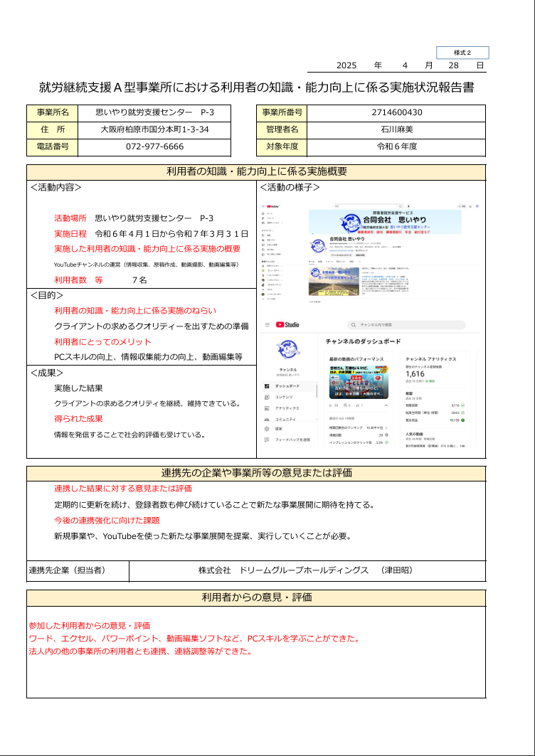535x756 pixels.
Task: Click address 大阪府柏原市国分本町1-3-34
Action: [154, 129]
